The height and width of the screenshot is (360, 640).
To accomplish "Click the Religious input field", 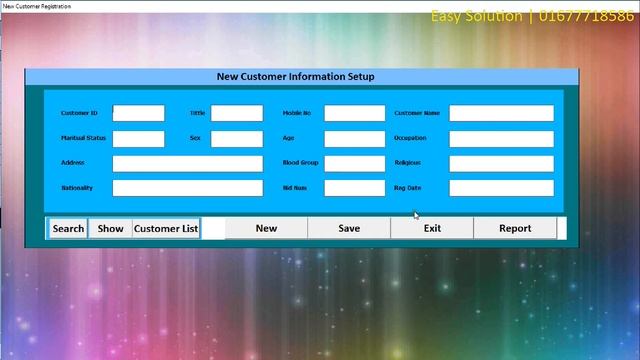I will [x=502, y=164].
